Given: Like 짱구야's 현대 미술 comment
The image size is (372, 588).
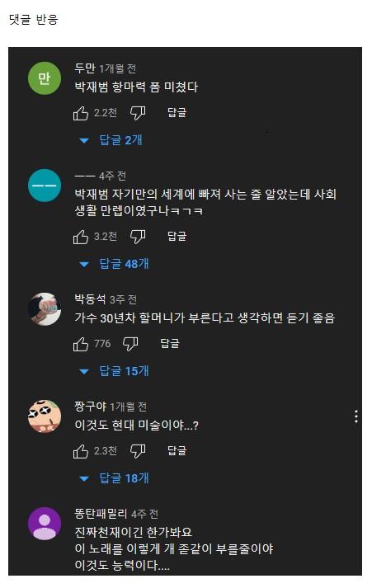Looking at the screenshot, I should tap(81, 451).
